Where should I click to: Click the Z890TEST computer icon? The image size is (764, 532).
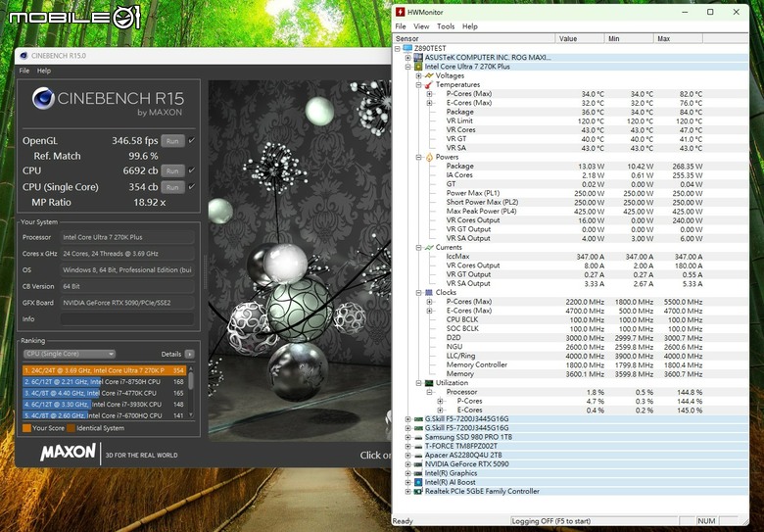407,48
